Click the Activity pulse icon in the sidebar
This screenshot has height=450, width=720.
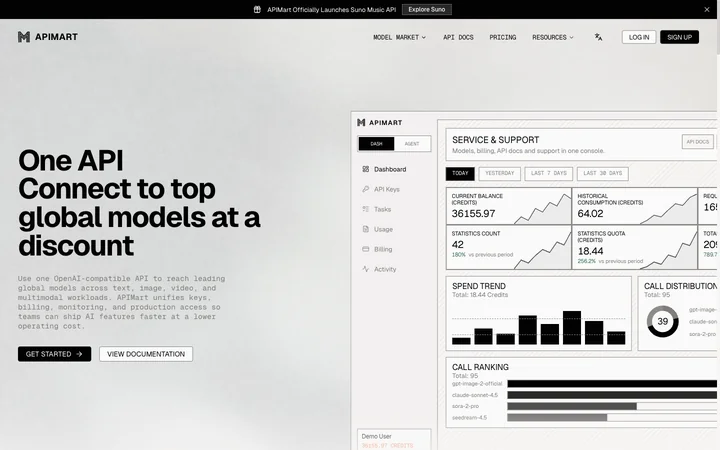(366, 269)
